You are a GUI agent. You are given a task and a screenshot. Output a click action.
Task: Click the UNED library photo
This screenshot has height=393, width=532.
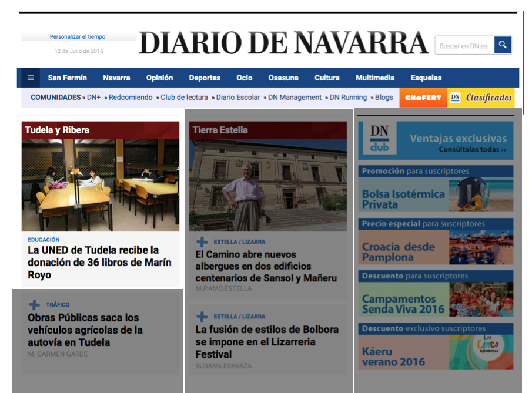coord(101,185)
